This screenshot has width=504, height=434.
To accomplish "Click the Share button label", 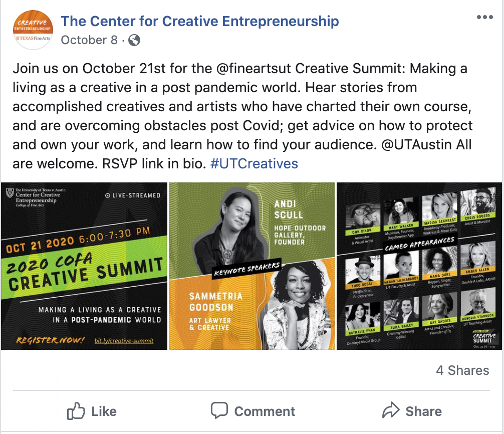I will coord(424,411).
